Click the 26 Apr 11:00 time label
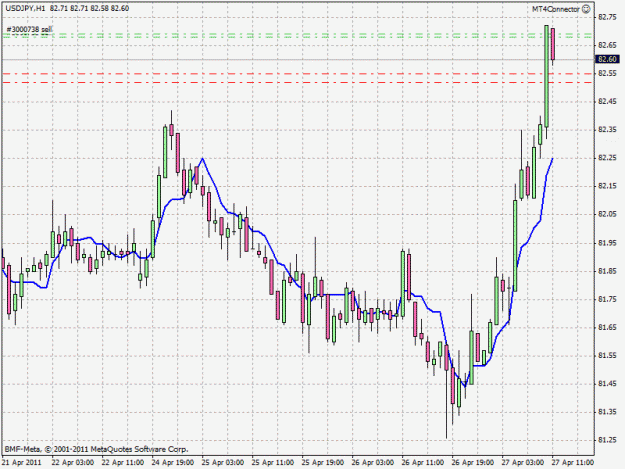625x469 pixels. coord(423,462)
